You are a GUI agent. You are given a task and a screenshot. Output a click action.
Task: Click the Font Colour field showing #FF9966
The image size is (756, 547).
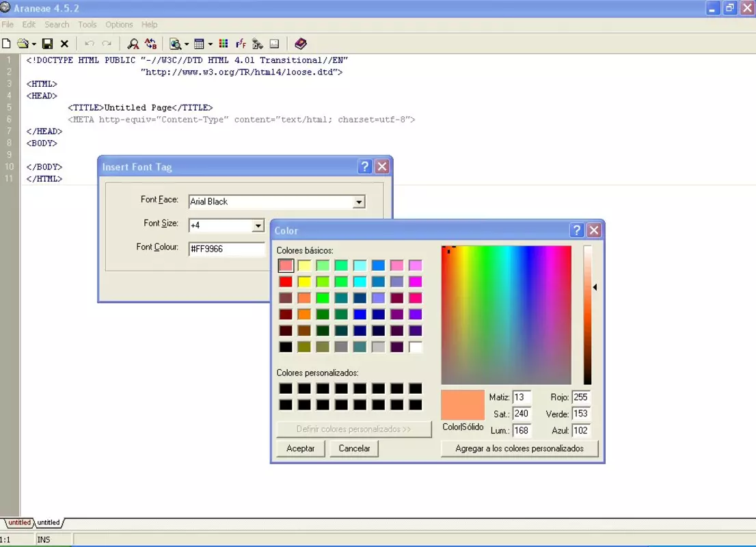click(x=227, y=249)
